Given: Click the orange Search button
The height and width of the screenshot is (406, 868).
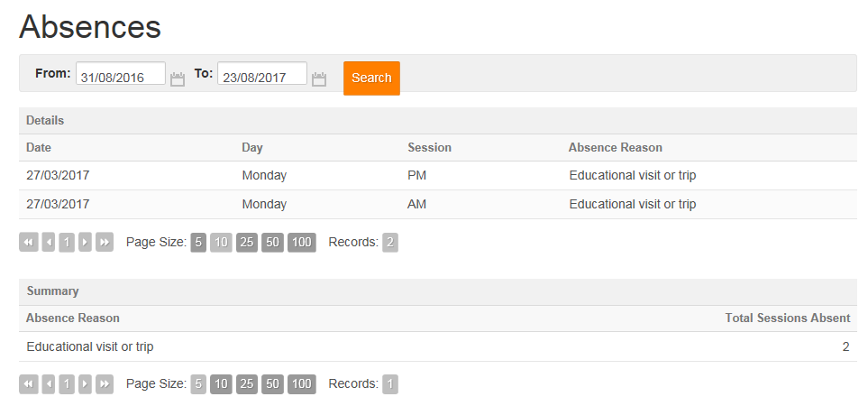Looking at the screenshot, I should [x=371, y=78].
